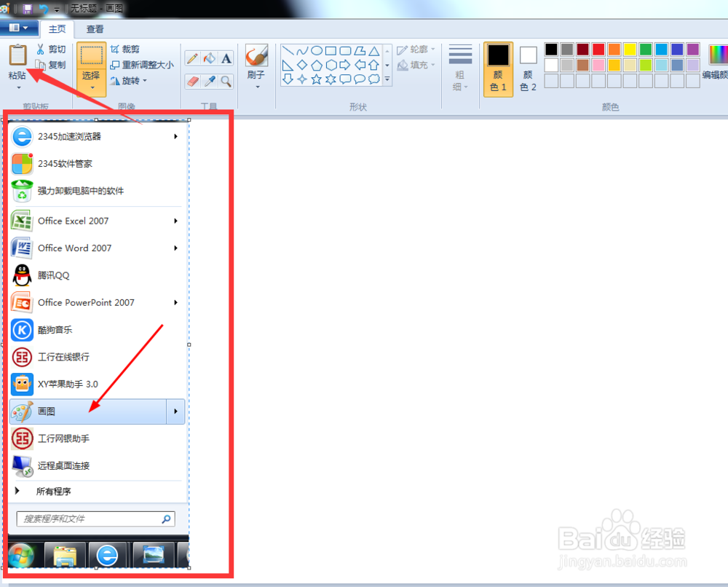Pick the green color swatch
The height and width of the screenshot is (587, 728).
pyautogui.click(x=646, y=50)
